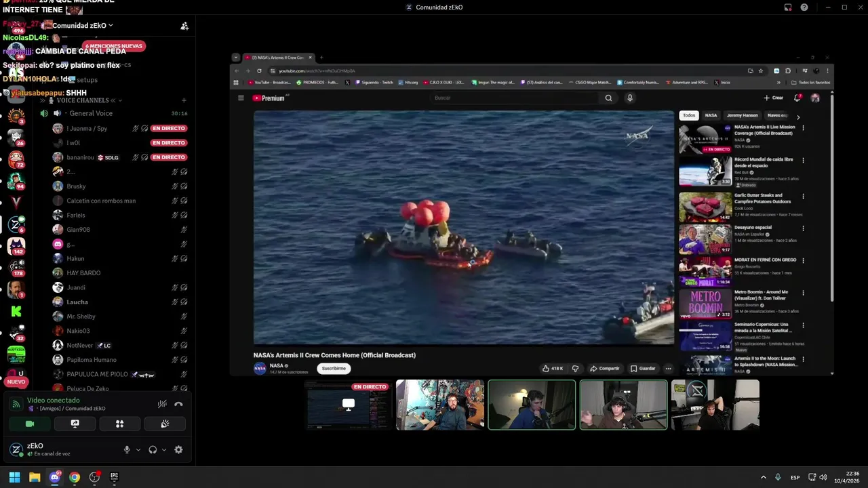Open microphone input options arrow
Image resolution: width=868 pixels, height=488 pixels.
(138, 449)
